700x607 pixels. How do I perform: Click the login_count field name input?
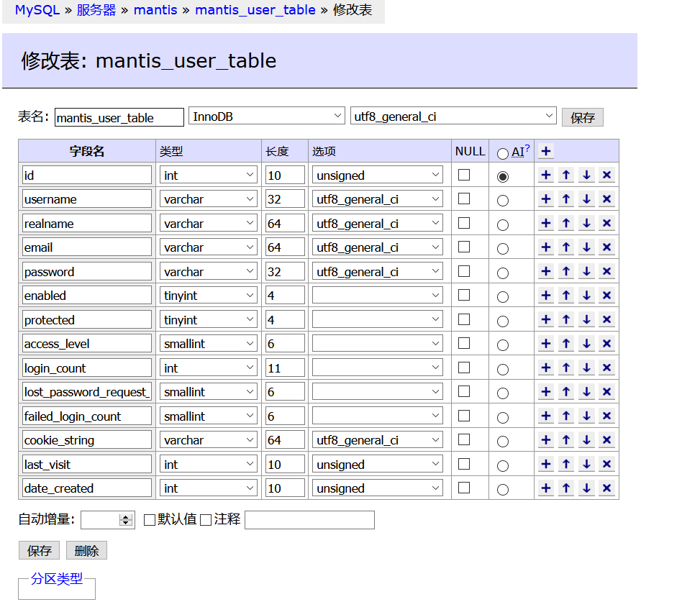tap(87, 368)
